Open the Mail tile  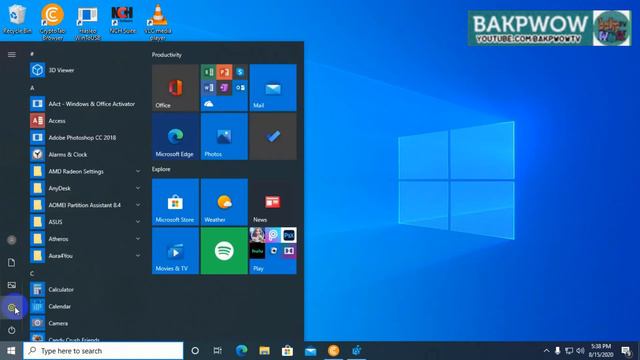pos(273,88)
